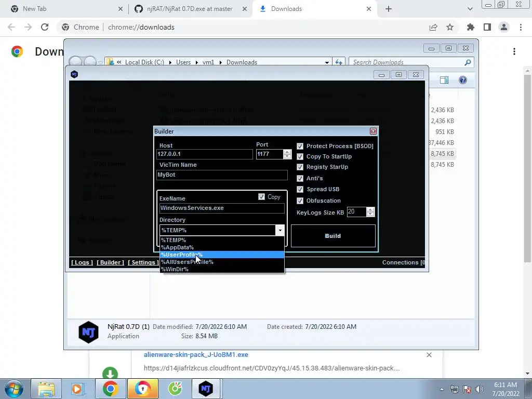
Task: Open the Chrome extensions puzzle icon
Action: [471, 27]
